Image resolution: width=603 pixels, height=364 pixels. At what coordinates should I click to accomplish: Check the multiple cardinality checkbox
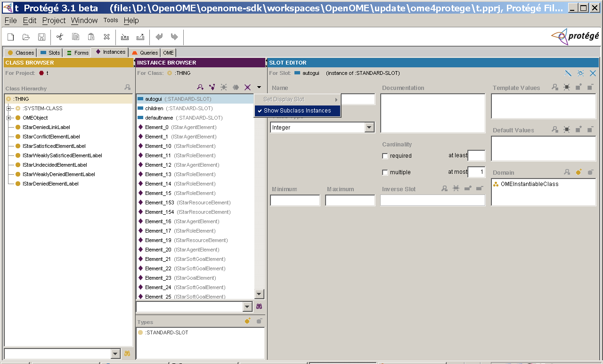point(385,172)
